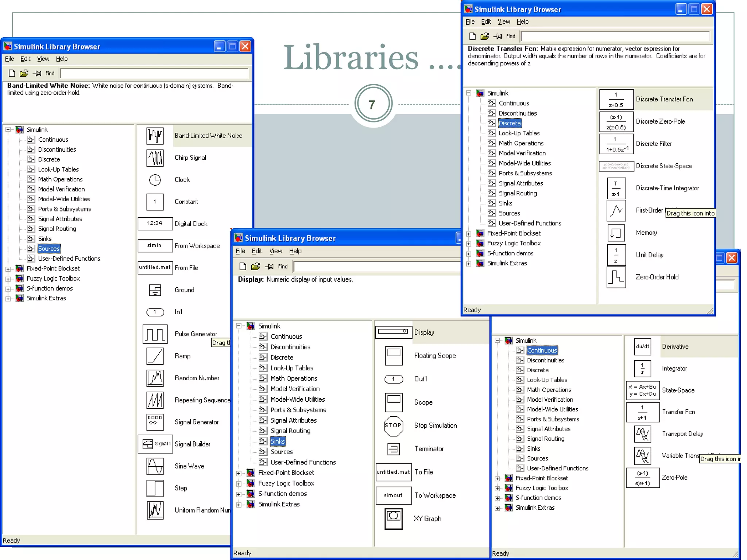Expand Fixed-Point Blockset in the Continuous browser

[497, 479]
